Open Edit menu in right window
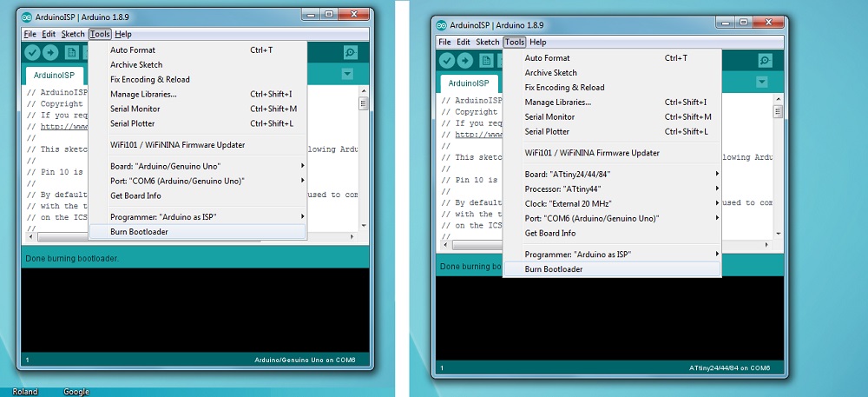 tap(464, 42)
